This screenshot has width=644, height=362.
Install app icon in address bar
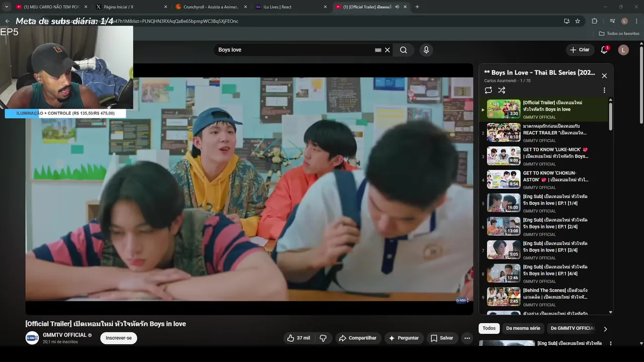pos(567,21)
